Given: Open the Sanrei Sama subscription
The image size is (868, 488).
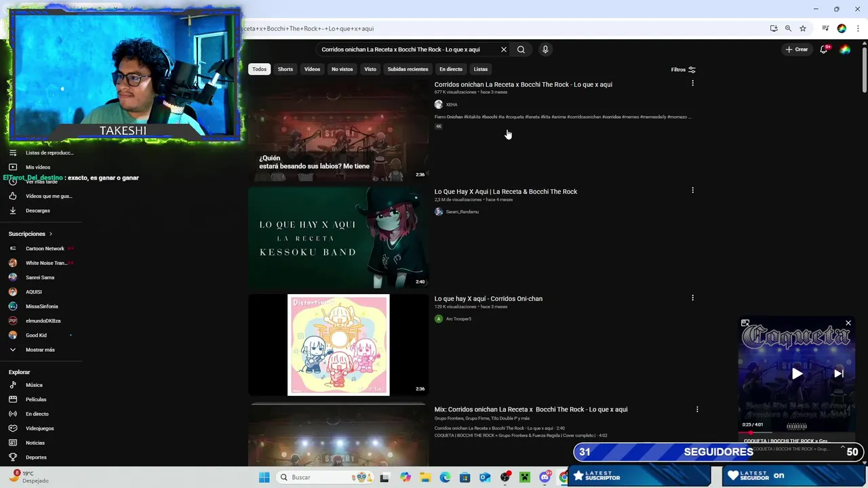Looking at the screenshot, I should (41, 277).
